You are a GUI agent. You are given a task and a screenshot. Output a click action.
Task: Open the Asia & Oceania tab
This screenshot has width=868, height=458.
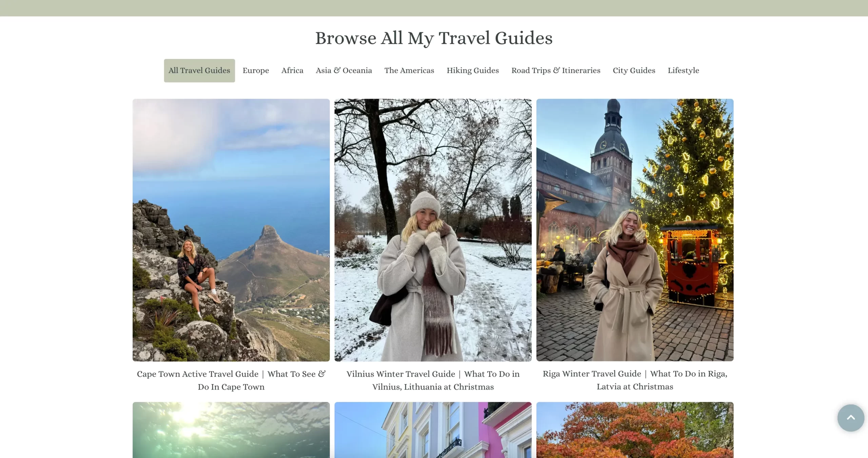[x=344, y=70]
